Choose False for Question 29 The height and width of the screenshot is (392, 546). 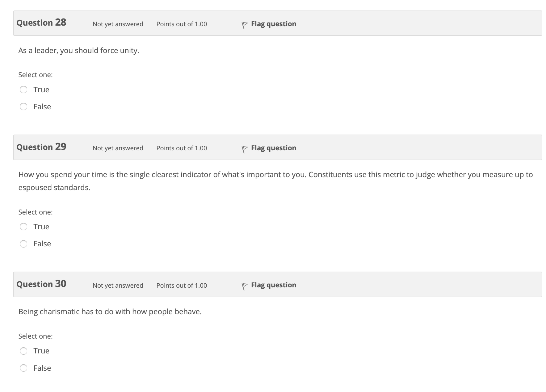point(23,244)
